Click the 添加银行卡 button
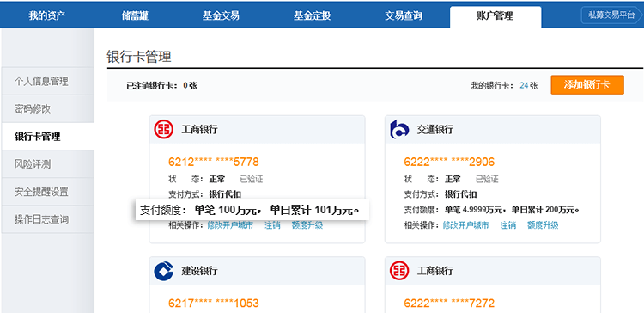This screenshot has width=644, height=313. pyautogui.click(x=587, y=85)
